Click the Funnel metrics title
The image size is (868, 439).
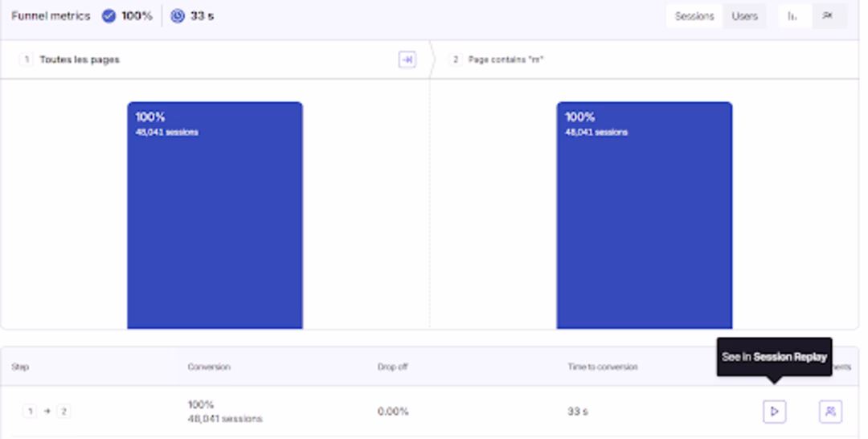coord(51,16)
